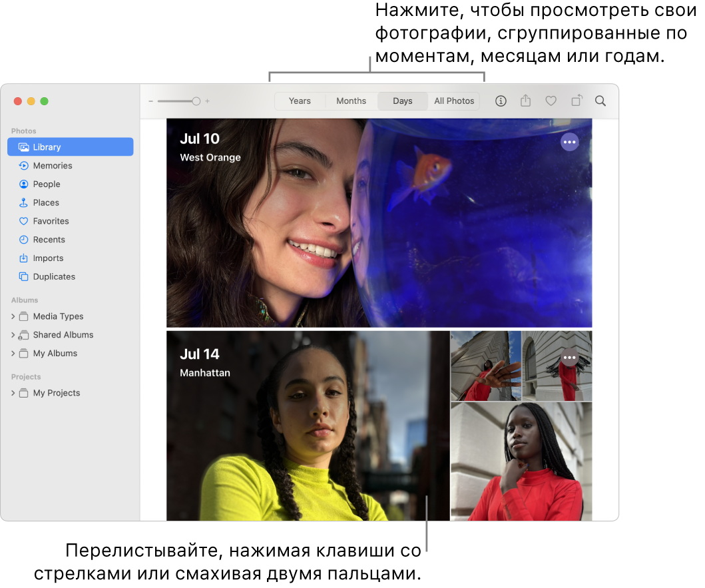Viewport: 705px width, 588px height.
Task: Expand the Media Types group
Action: click(x=13, y=316)
